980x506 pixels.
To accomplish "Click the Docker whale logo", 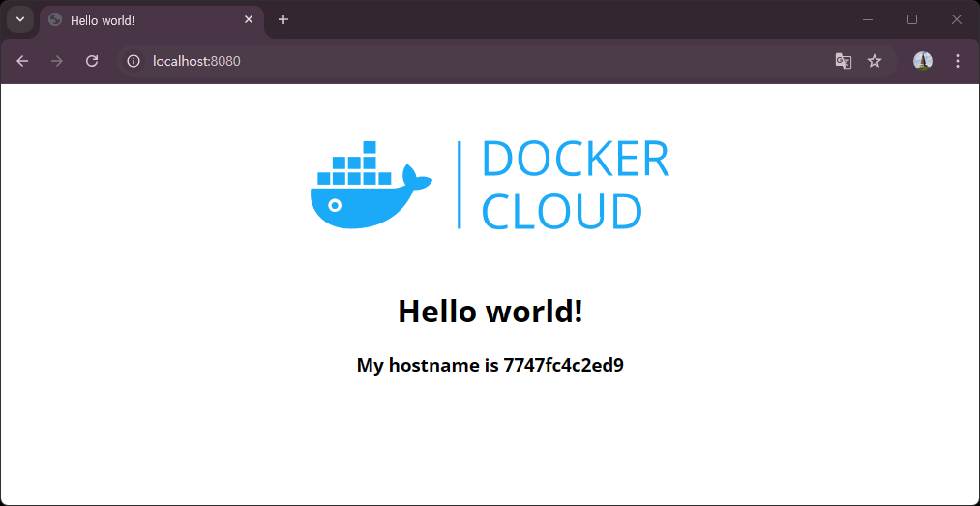I will [x=371, y=185].
